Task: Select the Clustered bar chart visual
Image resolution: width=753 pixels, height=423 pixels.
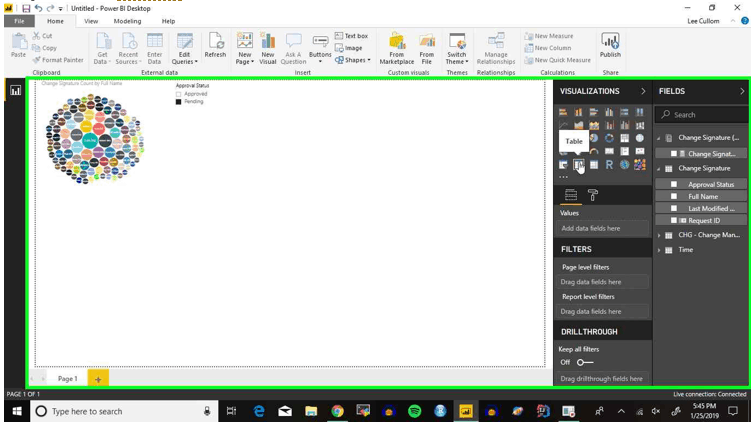Action: tap(594, 112)
